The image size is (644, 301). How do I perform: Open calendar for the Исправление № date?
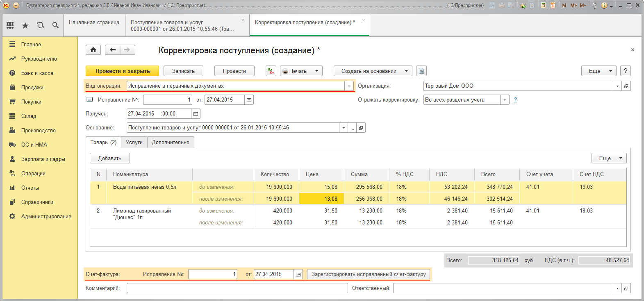coord(249,100)
